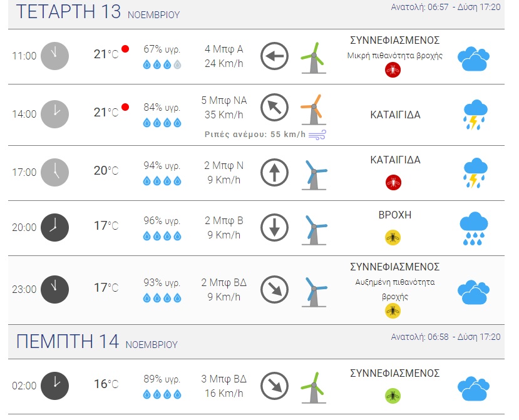Click the orange windmill icon at 14:00

click(311, 108)
